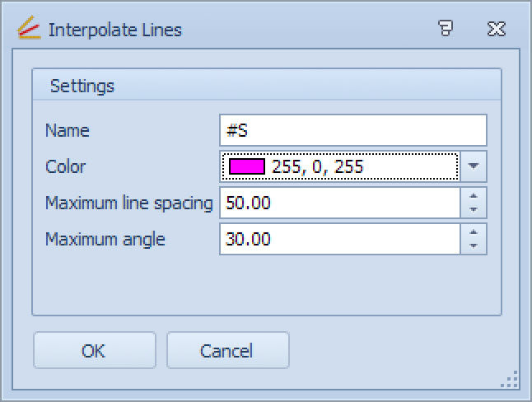This screenshot has height=402, width=532.
Task: Click the dialog resize grip corner
Action: pos(511,380)
